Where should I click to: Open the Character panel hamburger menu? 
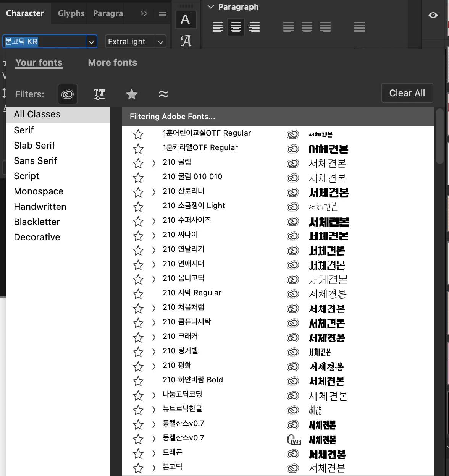[x=163, y=14]
